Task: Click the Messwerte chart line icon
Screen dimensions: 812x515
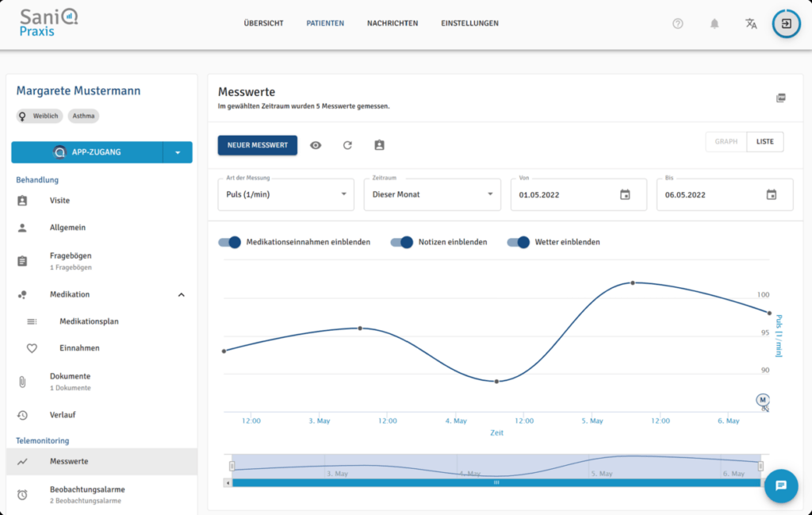Action: pos(22,461)
